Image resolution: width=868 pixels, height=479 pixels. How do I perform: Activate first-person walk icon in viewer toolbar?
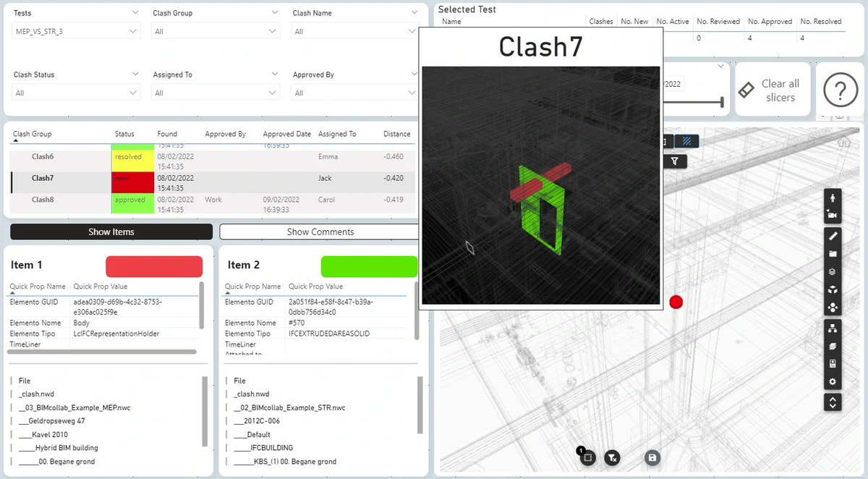[833, 198]
